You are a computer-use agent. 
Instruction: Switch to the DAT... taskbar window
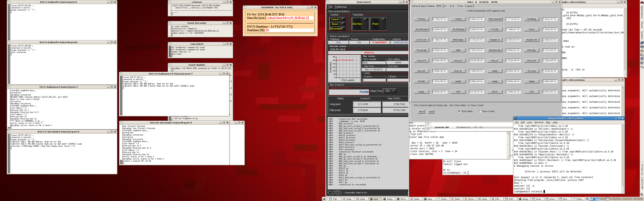(x=511, y=199)
